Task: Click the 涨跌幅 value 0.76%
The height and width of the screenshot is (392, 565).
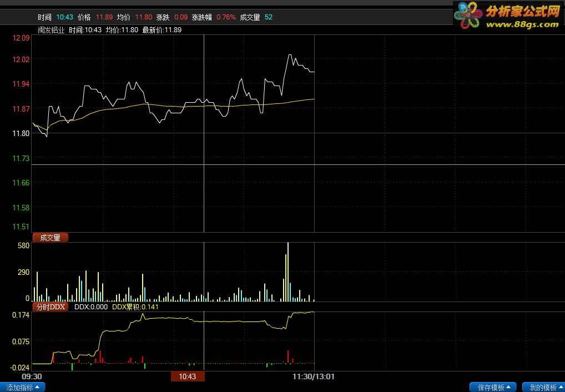Action: click(226, 17)
